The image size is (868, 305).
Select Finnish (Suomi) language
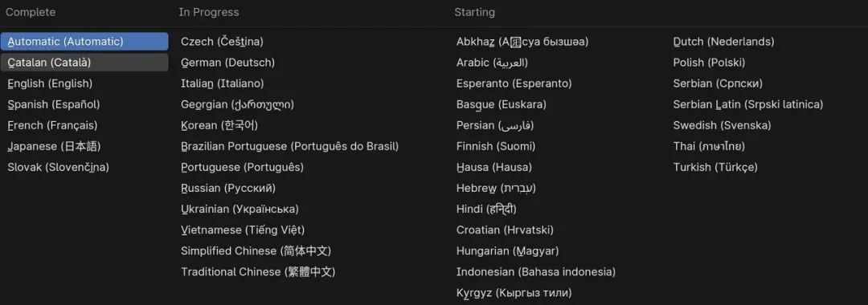coord(495,146)
